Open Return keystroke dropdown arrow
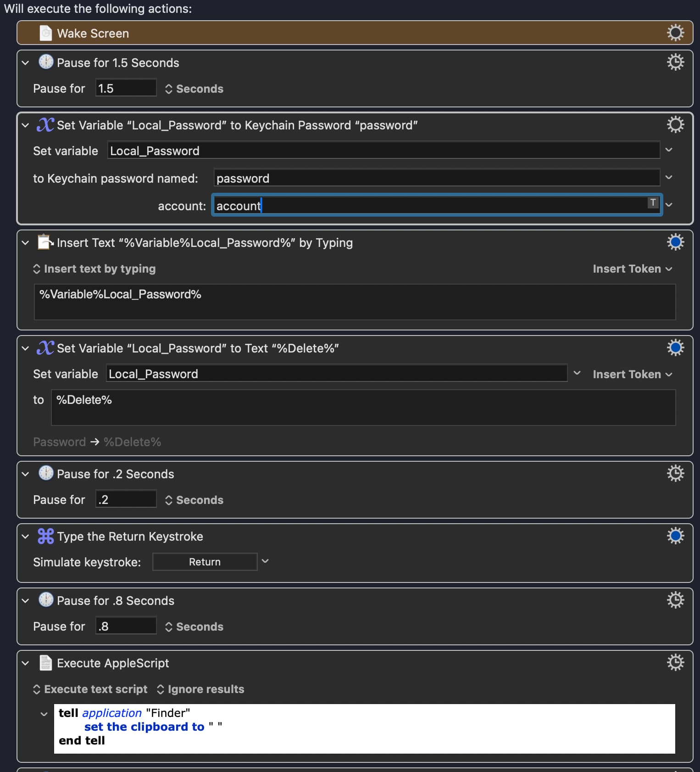Screen dimensions: 700x772 (265, 561)
